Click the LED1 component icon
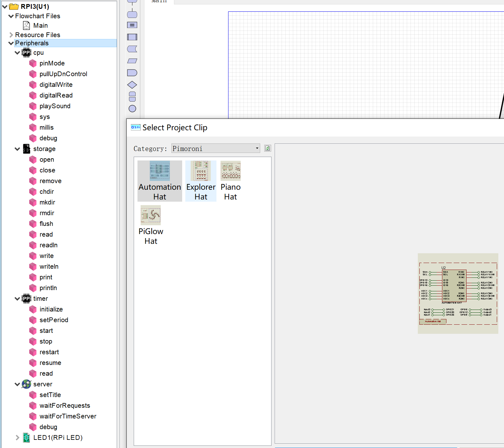This screenshot has width=504, height=448. click(x=26, y=438)
